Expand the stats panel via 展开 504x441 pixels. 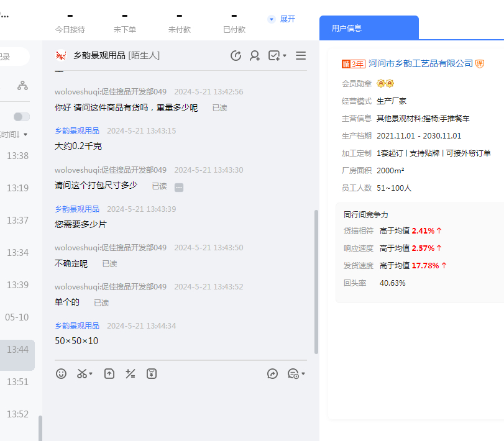tap(282, 19)
